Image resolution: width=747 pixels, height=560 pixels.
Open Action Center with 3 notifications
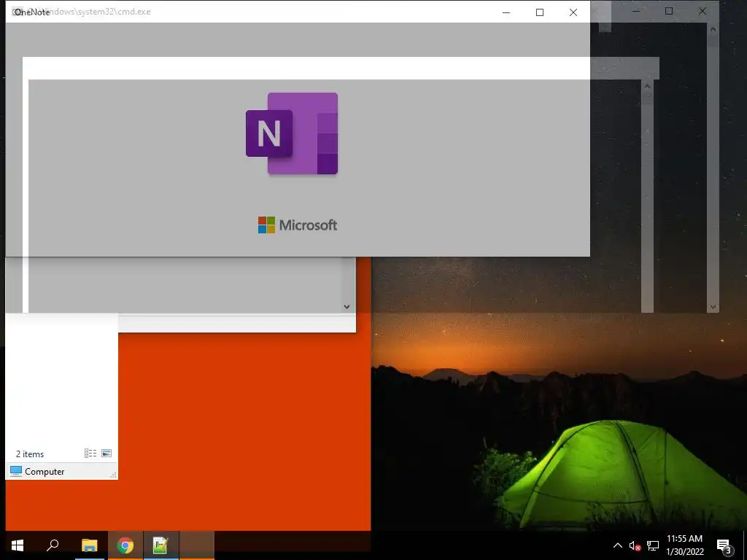tap(724, 545)
